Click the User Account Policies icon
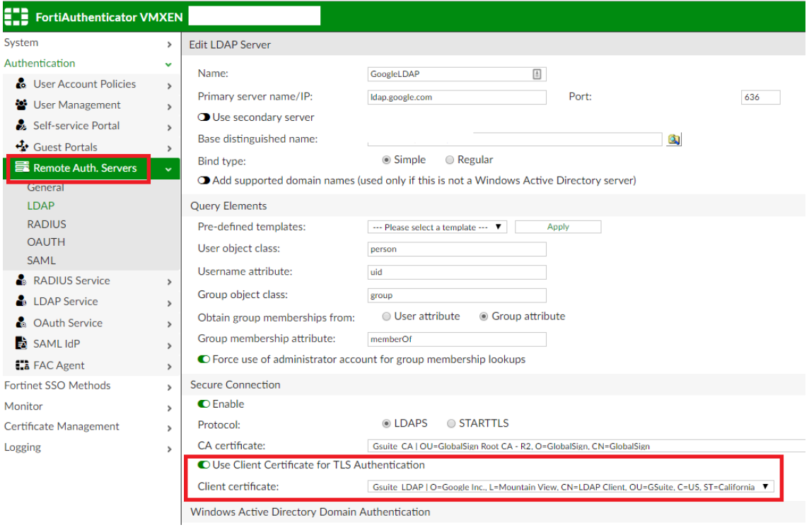The width and height of the screenshot is (809, 532). (21, 83)
